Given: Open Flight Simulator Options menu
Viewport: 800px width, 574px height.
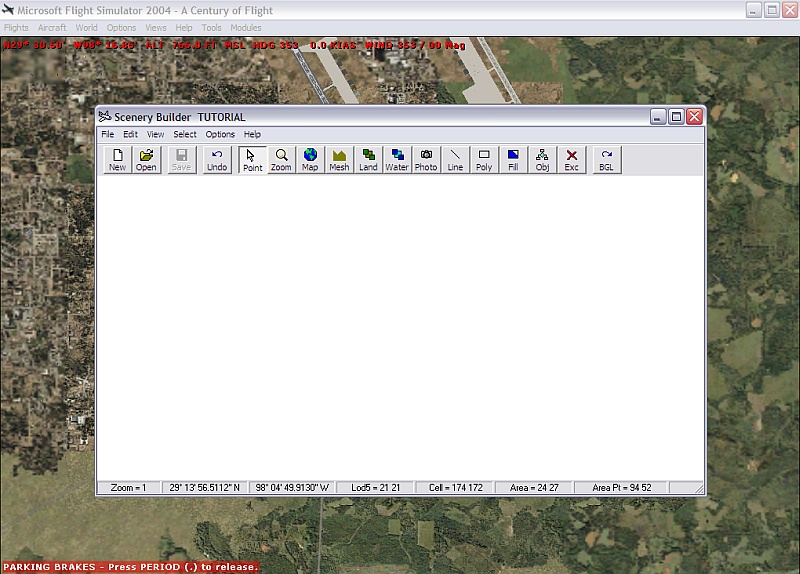Looking at the screenshot, I should pos(121,28).
